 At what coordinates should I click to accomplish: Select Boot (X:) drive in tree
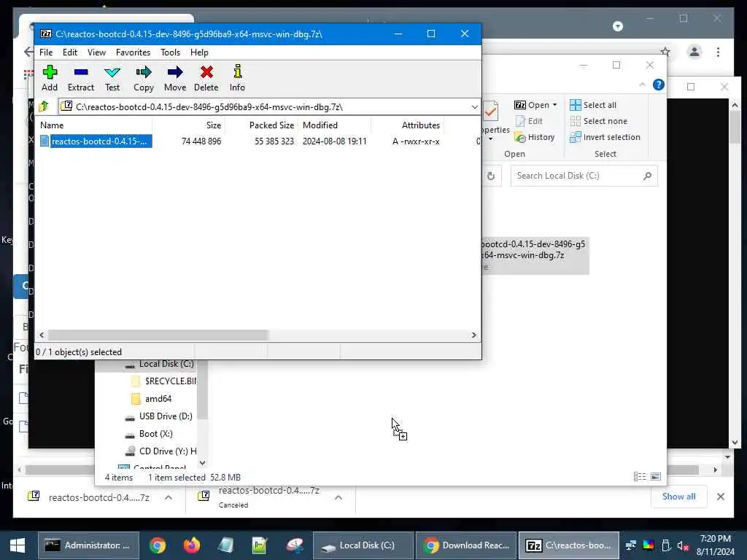tap(149, 434)
